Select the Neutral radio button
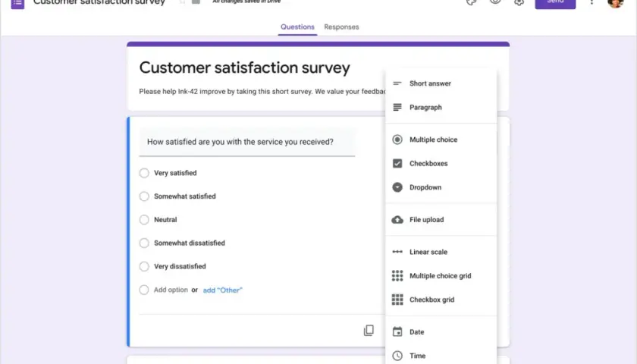This screenshot has height=364, width=637. [144, 220]
